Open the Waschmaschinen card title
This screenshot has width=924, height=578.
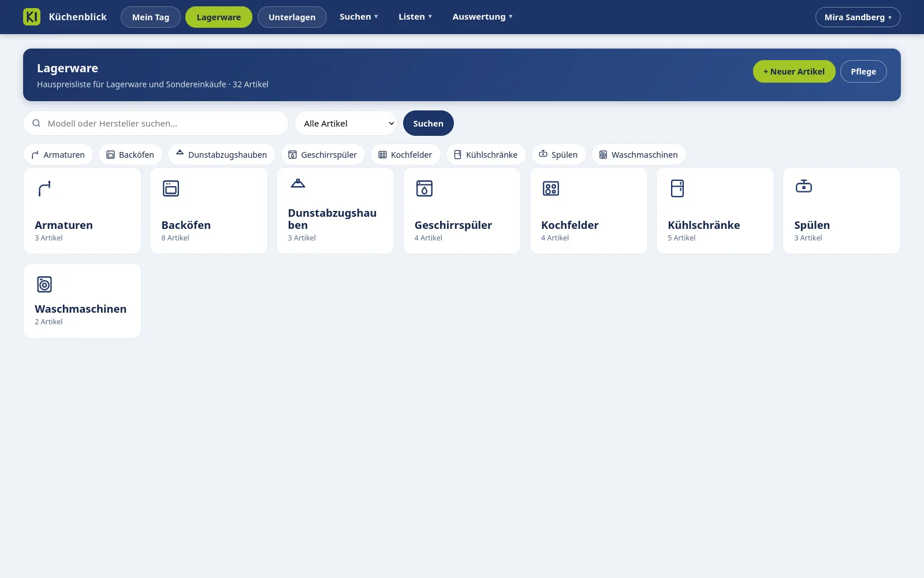point(80,309)
